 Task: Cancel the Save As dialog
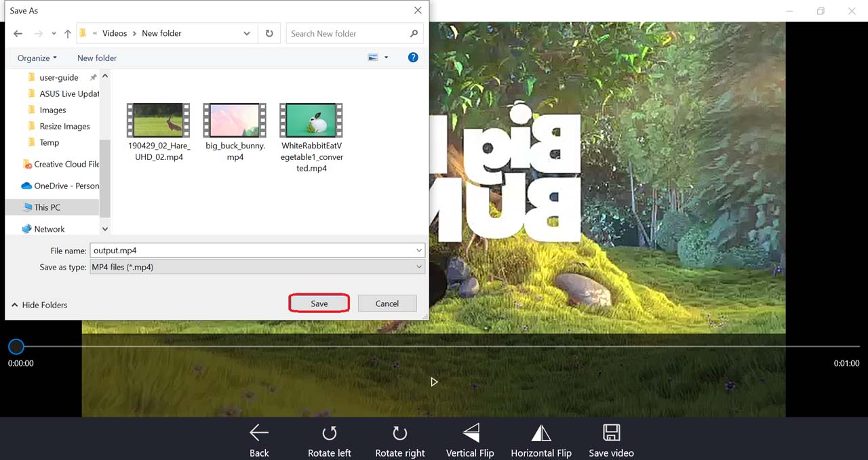click(x=387, y=304)
